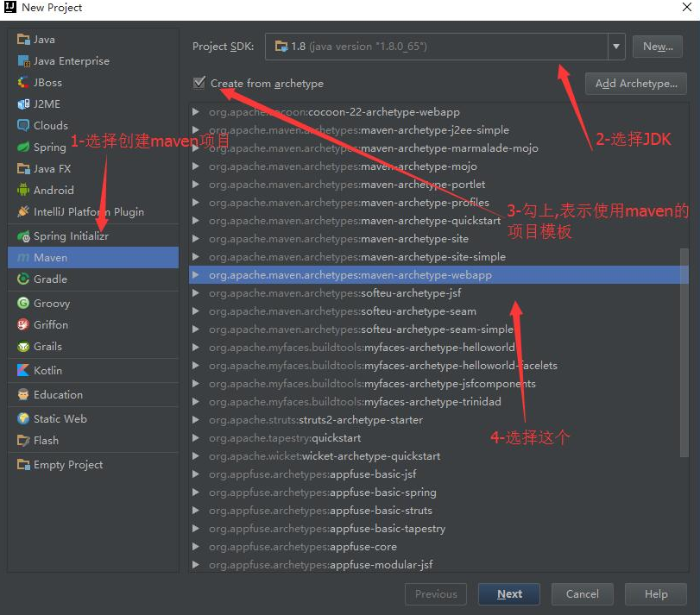Select maven-archetype-j2ee-simple row
Image resolution: width=700 pixels, height=615 pixels.
click(438, 130)
